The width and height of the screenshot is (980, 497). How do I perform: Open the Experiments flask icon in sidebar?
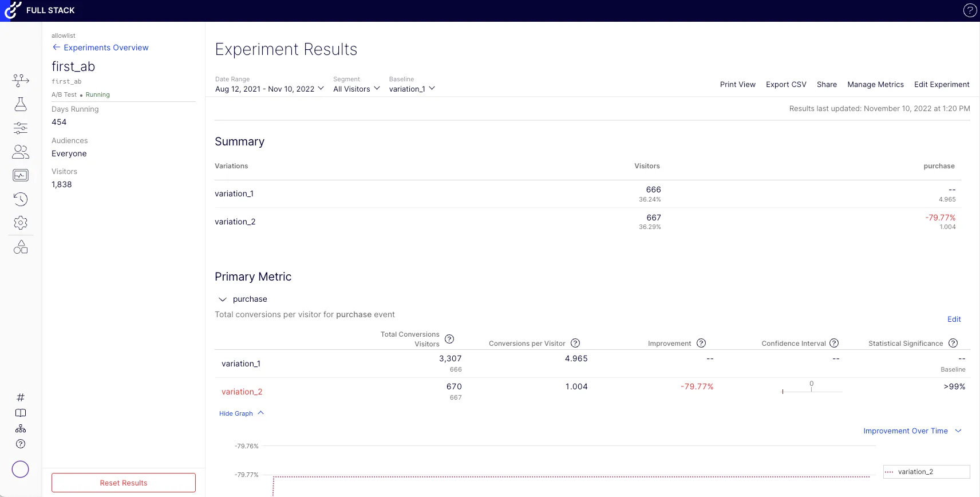[x=21, y=104]
